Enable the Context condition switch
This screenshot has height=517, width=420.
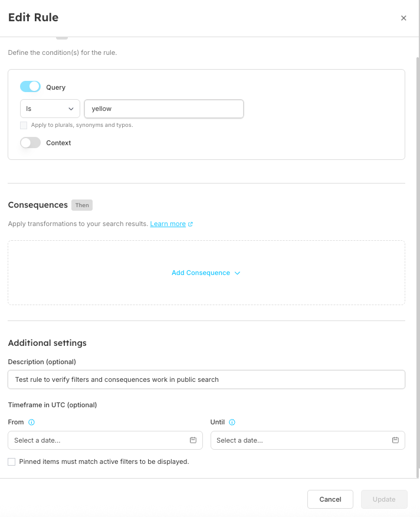(x=30, y=143)
